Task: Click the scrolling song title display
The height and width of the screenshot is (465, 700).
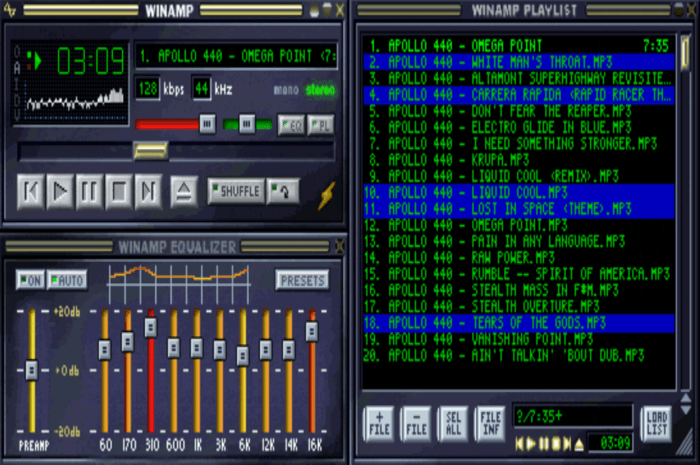Action: 236,56
